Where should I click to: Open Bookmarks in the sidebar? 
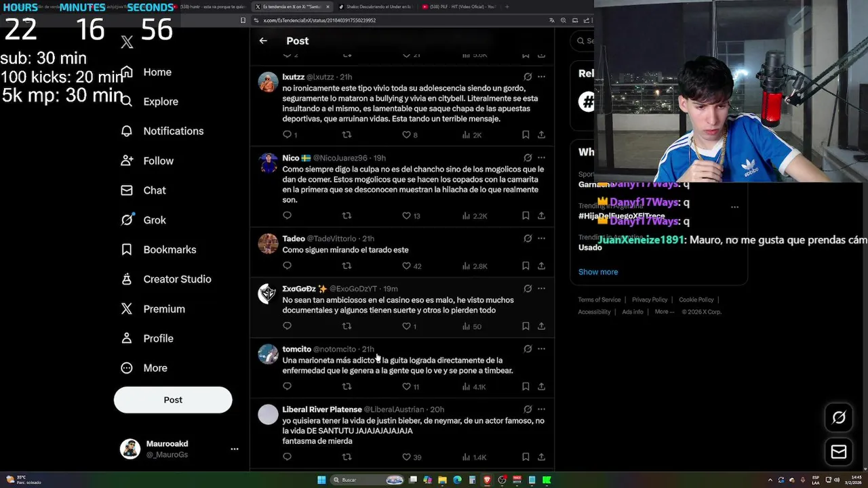(x=159, y=249)
